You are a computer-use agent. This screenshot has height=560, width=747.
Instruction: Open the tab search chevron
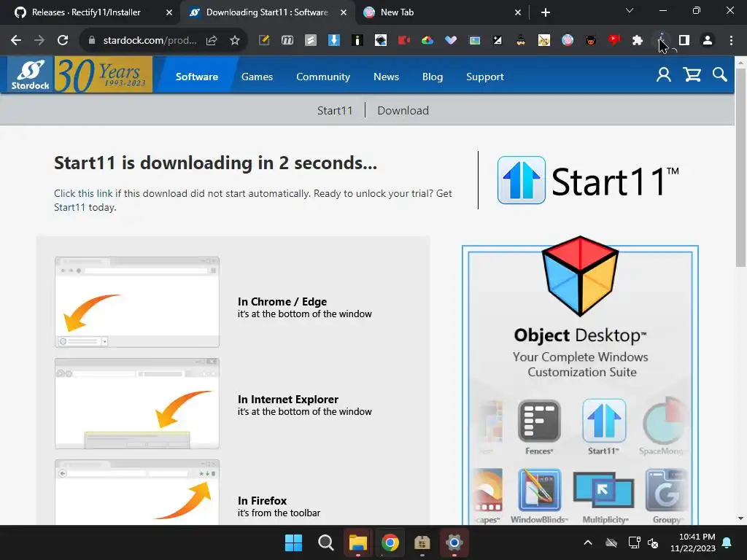click(x=630, y=10)
